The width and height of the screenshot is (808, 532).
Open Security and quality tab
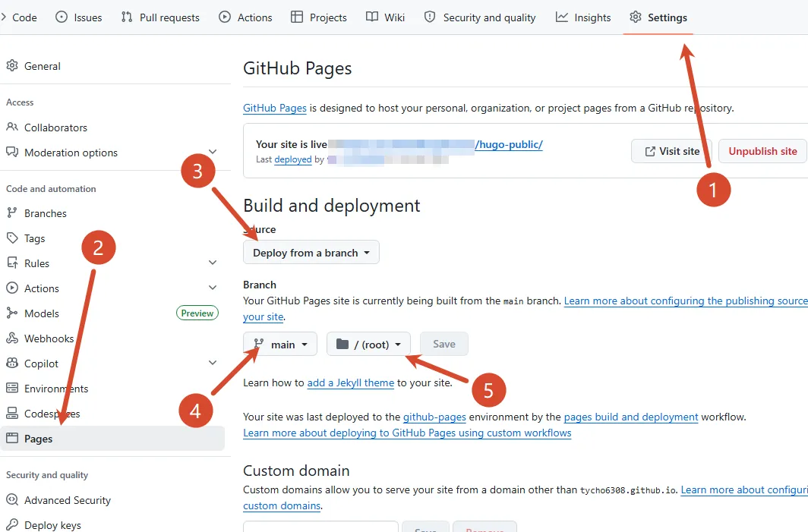pyautogui.click(x=480, y=17)
